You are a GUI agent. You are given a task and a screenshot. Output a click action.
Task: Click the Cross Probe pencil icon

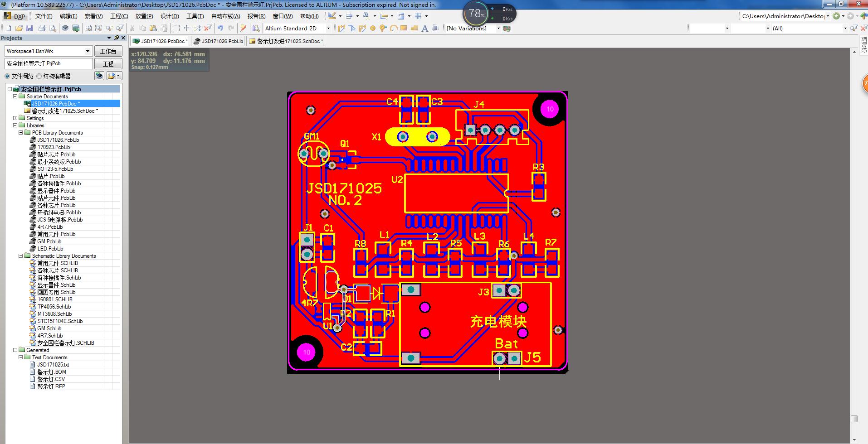pyautogui.click(x=244, y=28)
